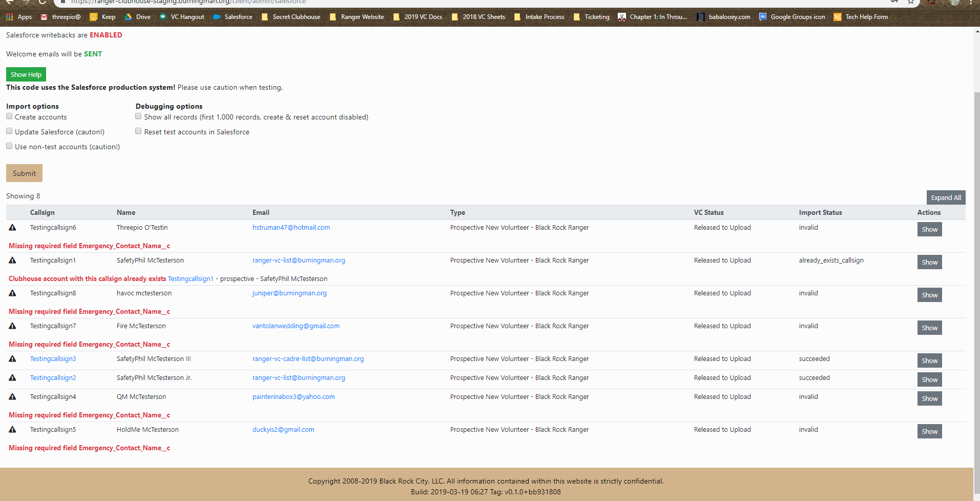Check Show all records debugging option

(138, 116)
